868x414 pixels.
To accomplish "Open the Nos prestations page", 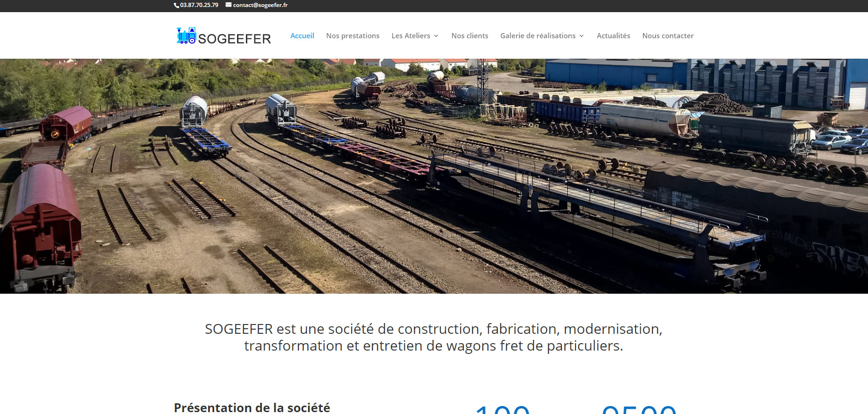I will (x=353, y=36).
